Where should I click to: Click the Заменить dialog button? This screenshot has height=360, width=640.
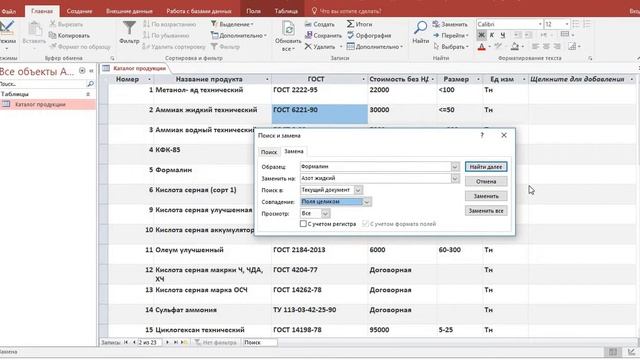point(486,196)
